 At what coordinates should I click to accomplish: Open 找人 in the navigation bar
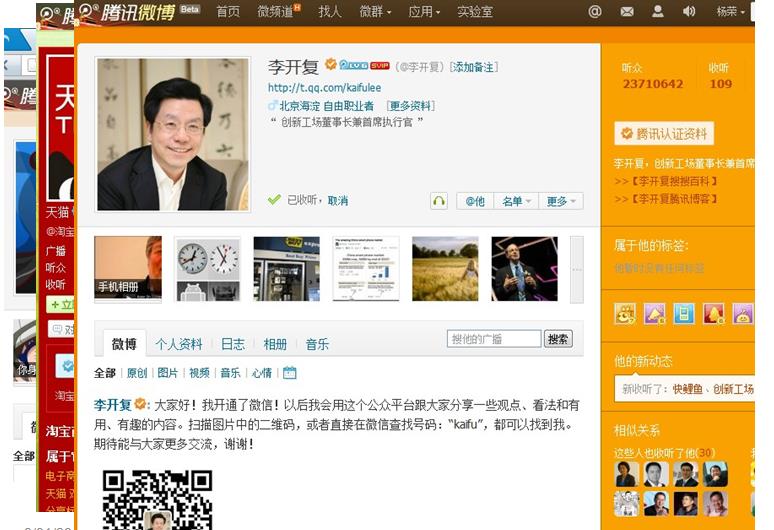(x=330, y=11)
